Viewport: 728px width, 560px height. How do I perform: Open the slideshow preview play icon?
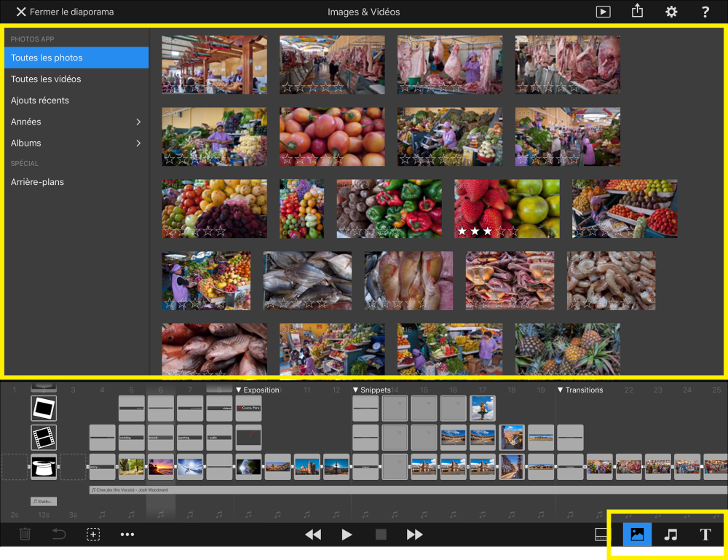click(603, 12)
